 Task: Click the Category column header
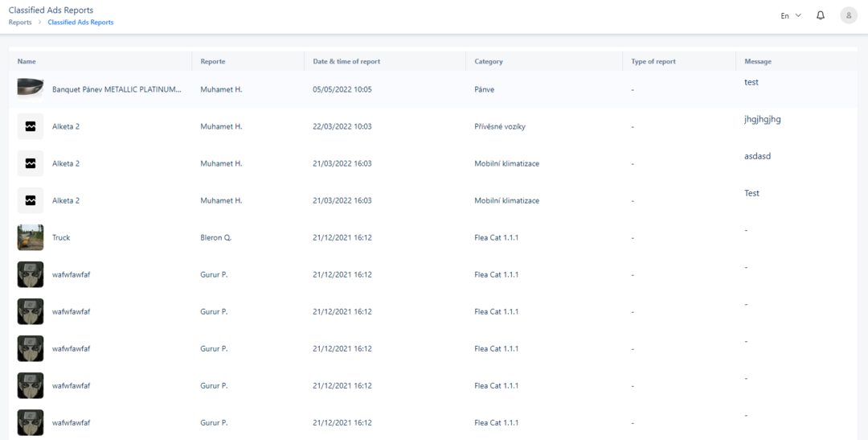[x=489, y=61]
